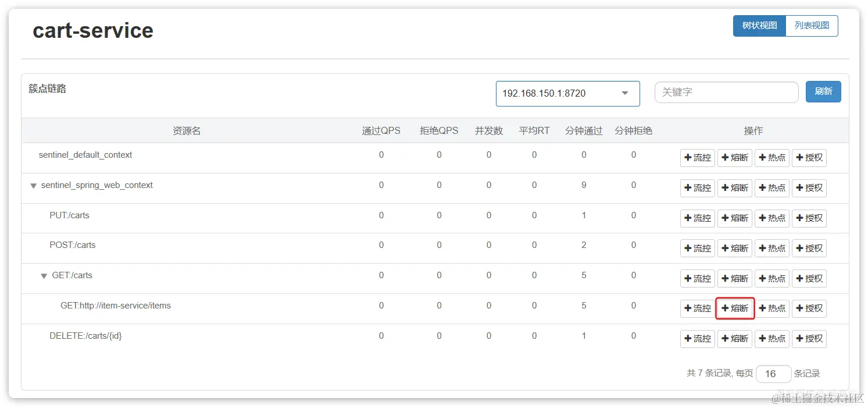Add 授权 rule for PUT:/carts
The width and height of the screenshot is (868, 408).
coord(809,218)
